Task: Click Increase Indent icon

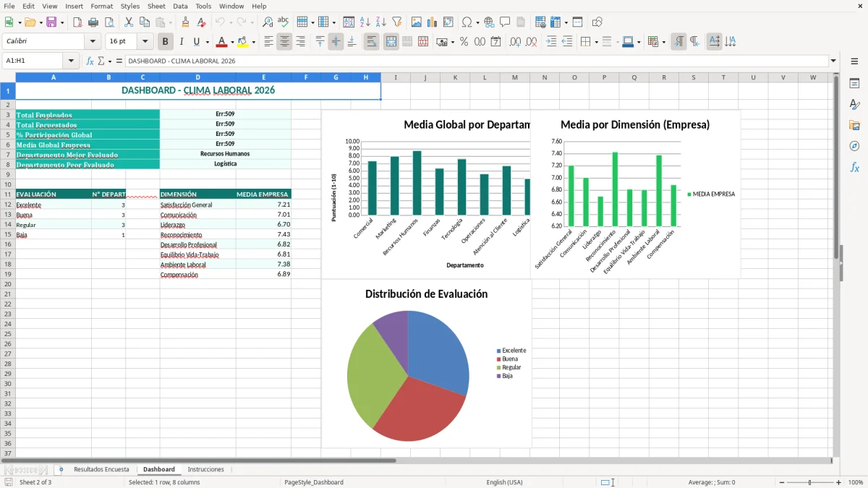Action: click(551, 42)
